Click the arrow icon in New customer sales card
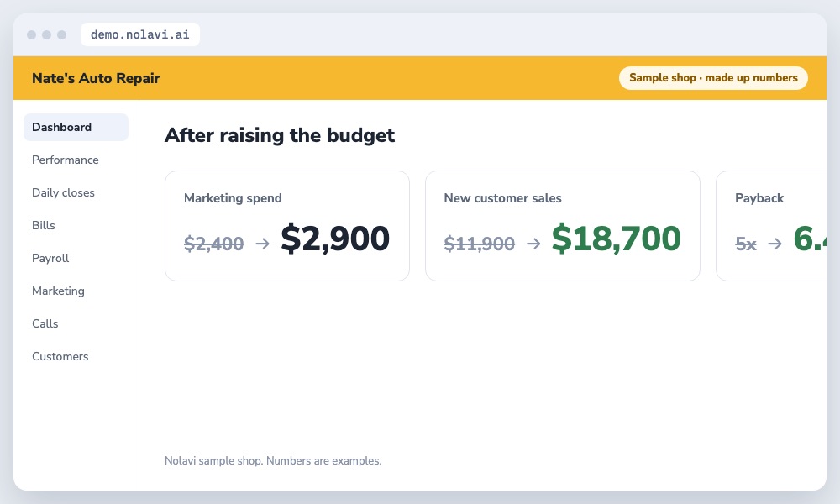The height and width of the screenshot is (504, 840). click(x=533, y=244)
